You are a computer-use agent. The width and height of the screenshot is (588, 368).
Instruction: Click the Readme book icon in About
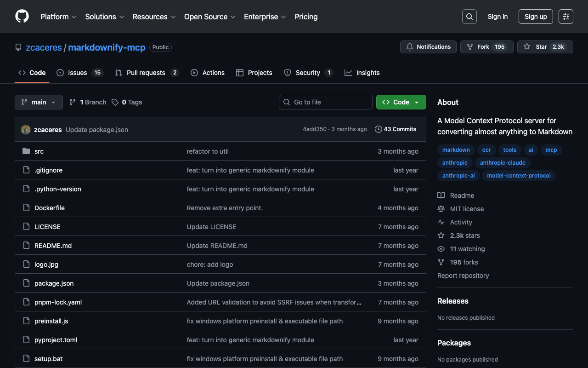441,195
